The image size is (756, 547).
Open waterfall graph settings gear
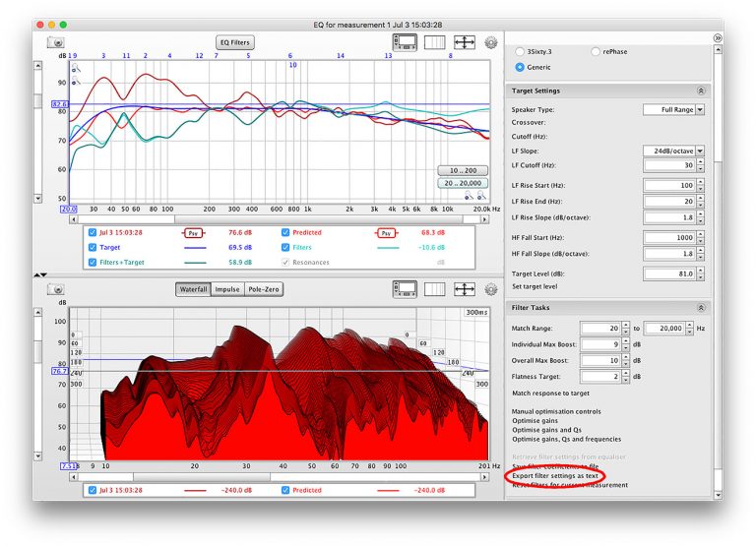pyautogui.click(x=491, y=289)
